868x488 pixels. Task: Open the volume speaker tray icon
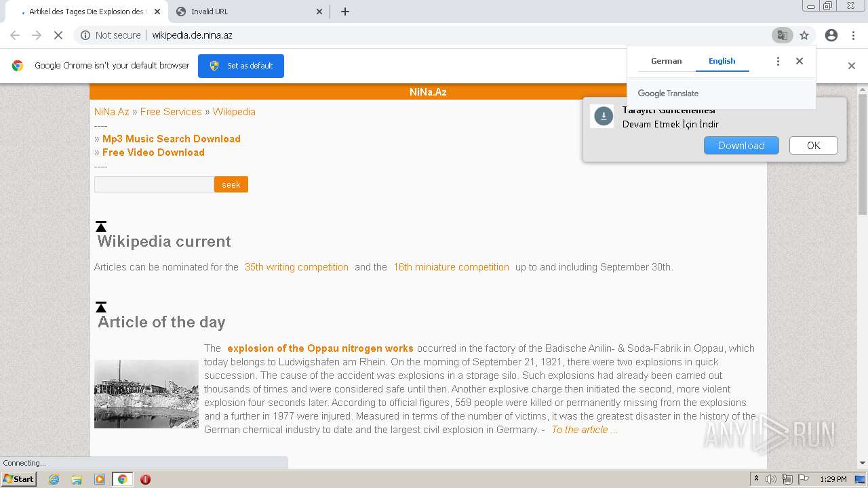point(771,479)
